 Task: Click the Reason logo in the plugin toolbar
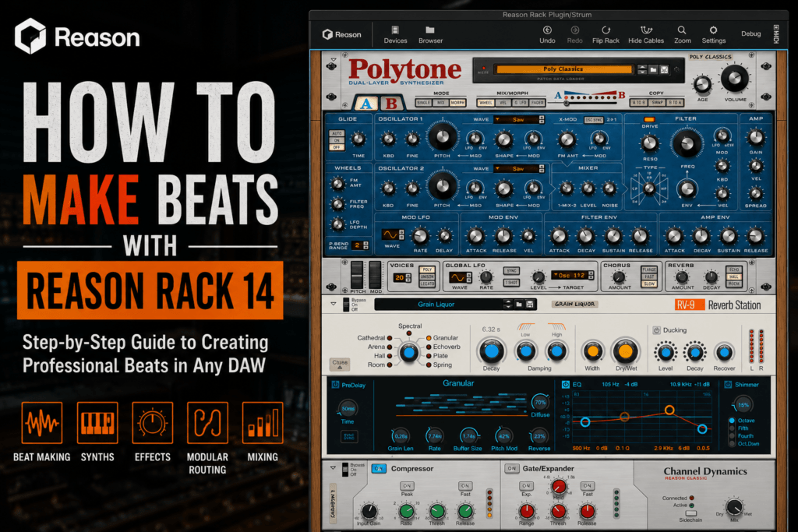(x=341, y=34)
